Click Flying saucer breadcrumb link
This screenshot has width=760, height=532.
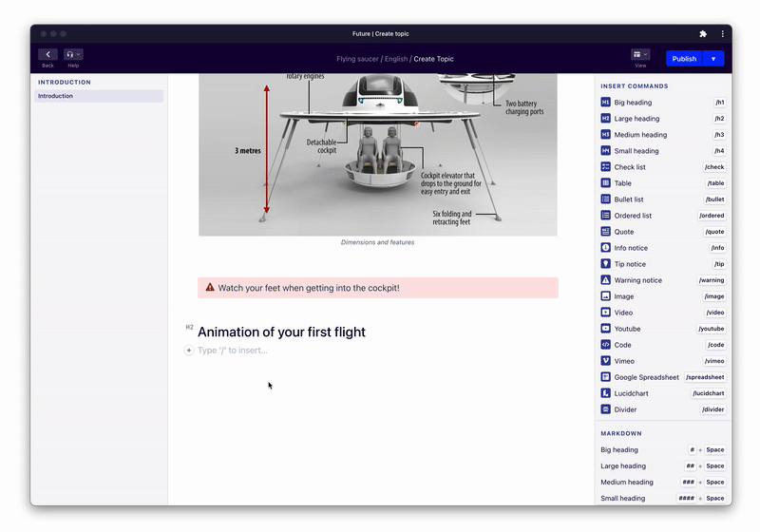coord(357,59)
